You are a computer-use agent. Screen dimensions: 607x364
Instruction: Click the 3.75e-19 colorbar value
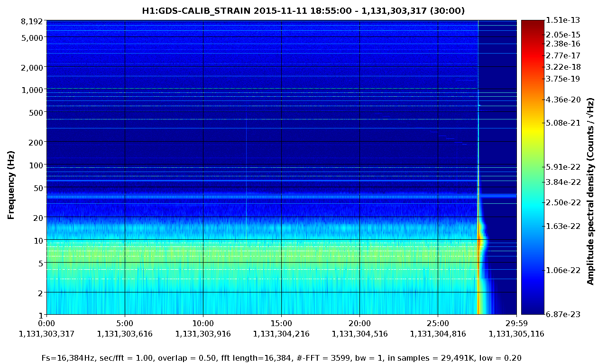click(563, 79)
